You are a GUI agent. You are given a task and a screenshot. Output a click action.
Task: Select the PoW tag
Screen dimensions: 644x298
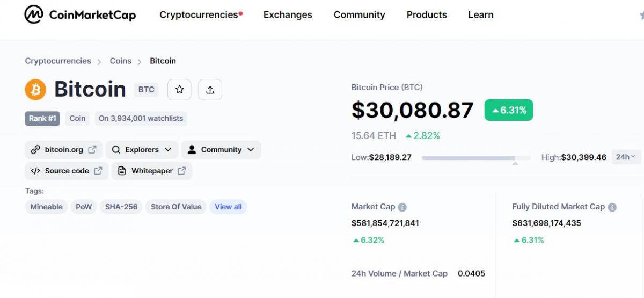click(84, 207)
